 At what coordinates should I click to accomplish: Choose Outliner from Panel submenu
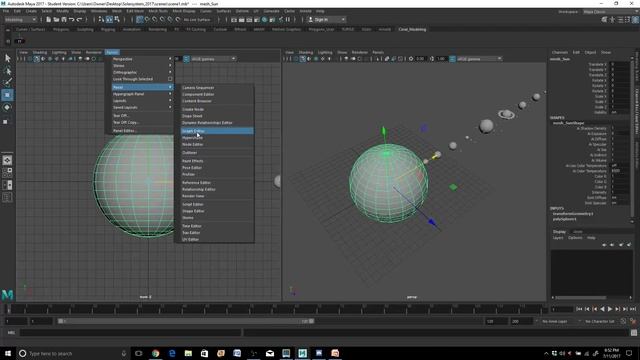[x=217, y=153]
